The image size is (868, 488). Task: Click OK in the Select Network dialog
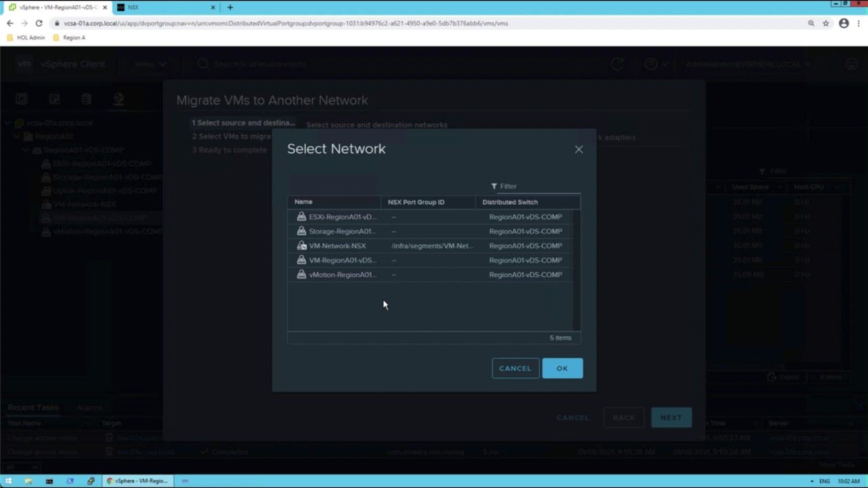pos(562,368)
